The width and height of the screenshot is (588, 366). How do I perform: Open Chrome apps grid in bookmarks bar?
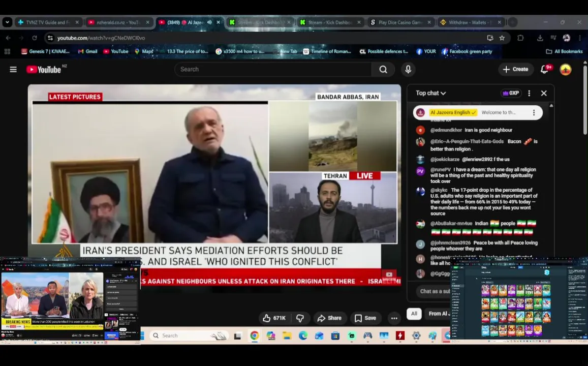[x=7, y=51]
